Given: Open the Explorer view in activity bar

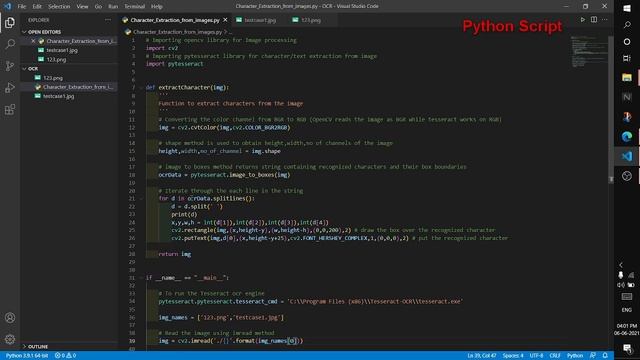Looking at the screenshot, I should (x=10, y=22).
